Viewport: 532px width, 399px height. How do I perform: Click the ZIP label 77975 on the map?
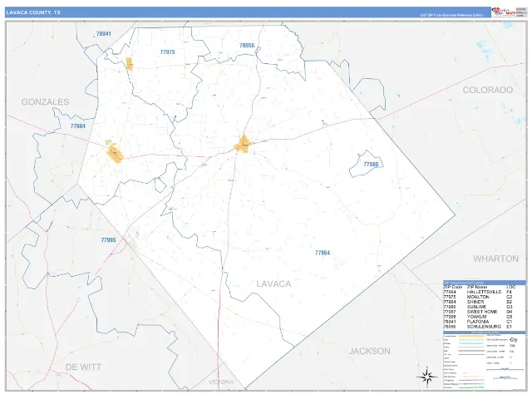tap(167, 52)
